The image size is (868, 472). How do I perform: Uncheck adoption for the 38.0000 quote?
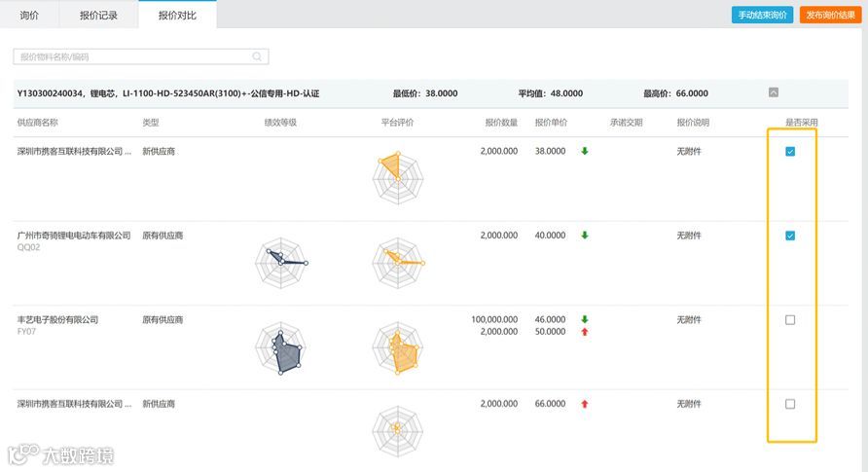(x=790, y=152)
